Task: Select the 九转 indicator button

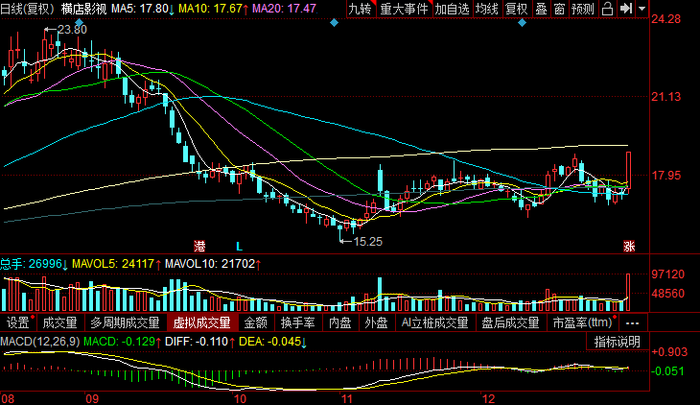Action: [x=361, y=8]
